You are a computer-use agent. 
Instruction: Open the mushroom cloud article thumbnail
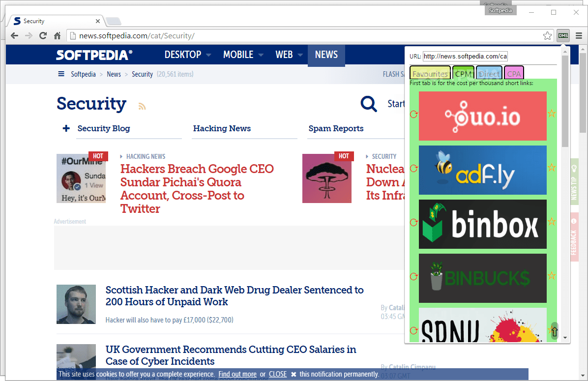pyautogui.click(x=327, y=178)
